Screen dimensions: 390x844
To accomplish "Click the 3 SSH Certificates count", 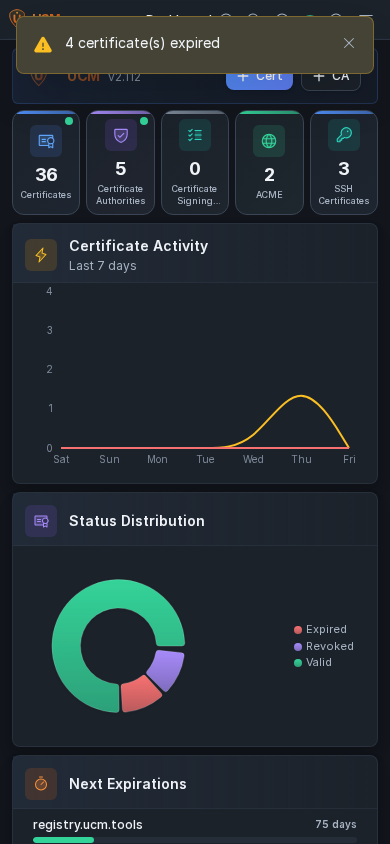I will click(344, 169).
